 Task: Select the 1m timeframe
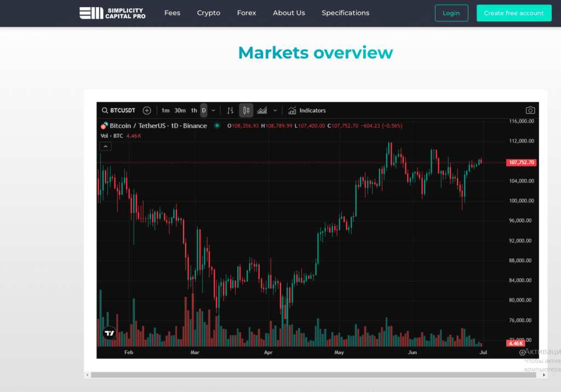[165, 111]
